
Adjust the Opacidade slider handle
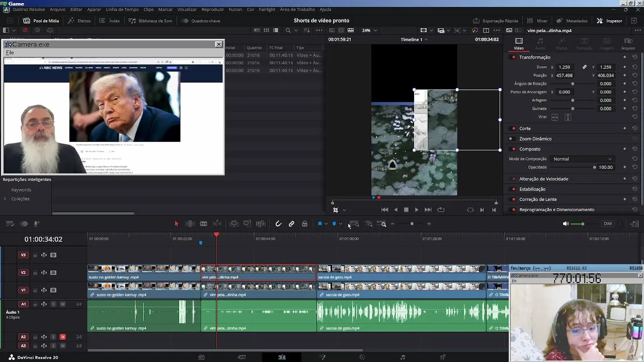[x=594, y=167]
